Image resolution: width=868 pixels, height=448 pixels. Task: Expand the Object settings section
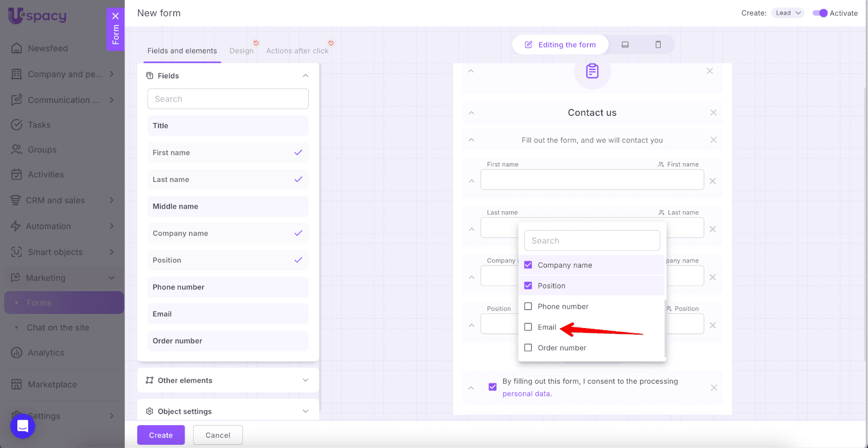click(x=305, y=411)
